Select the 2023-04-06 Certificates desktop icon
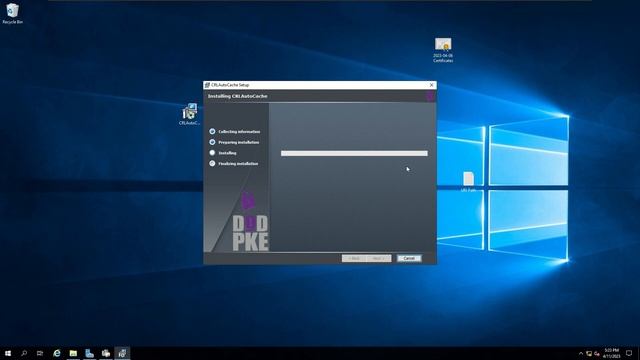Image resolution: width=640 pixels, height=360 pixels. (x=443, y=50)
